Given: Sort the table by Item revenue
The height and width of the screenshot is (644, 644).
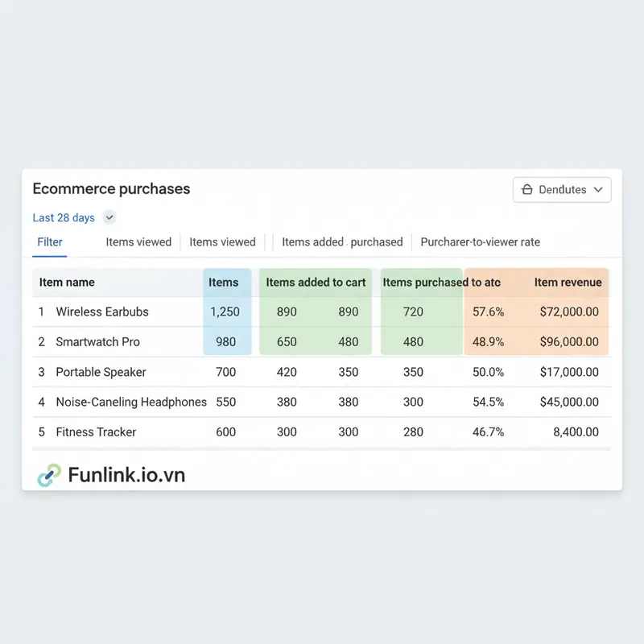Looking at the screenshot, I should (x=569, y=283).
